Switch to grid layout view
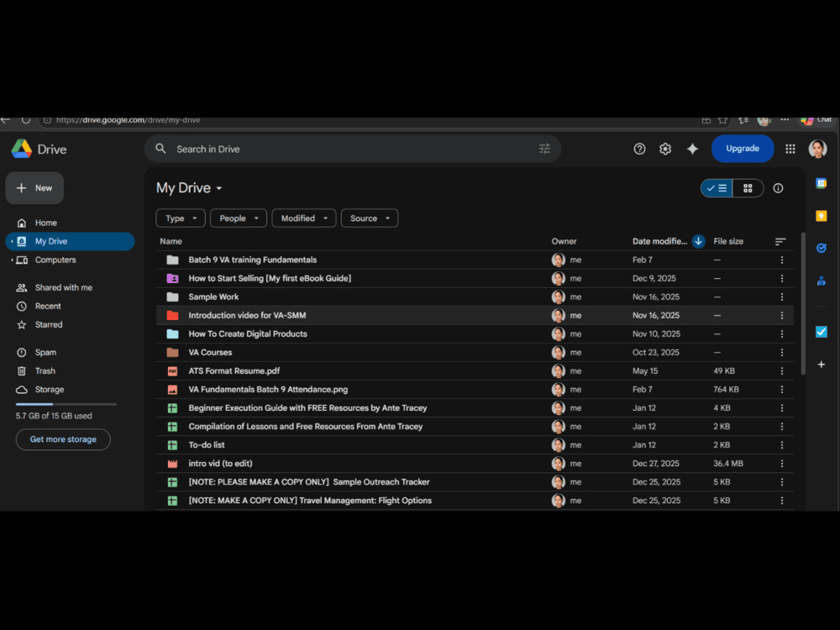This screenshot has height=630, width=840. [x=748, y=188]
